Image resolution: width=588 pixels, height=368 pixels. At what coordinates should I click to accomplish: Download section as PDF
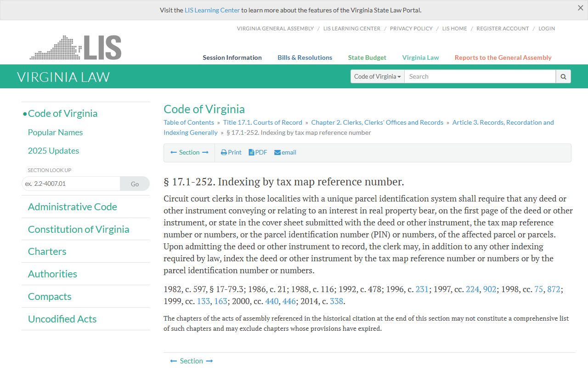tap(258, 152)
